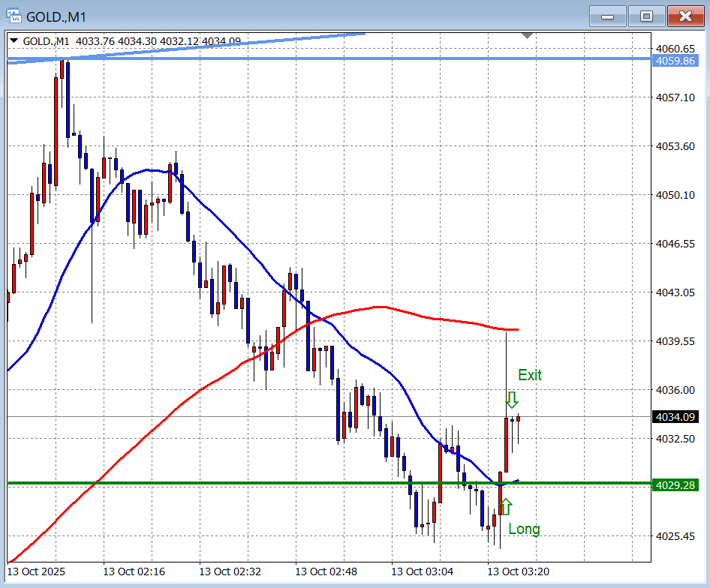This screenshot has width=710, height=588.
Task: Select the Exit text label
Action: pyautogui.click(x=529, y=375)
